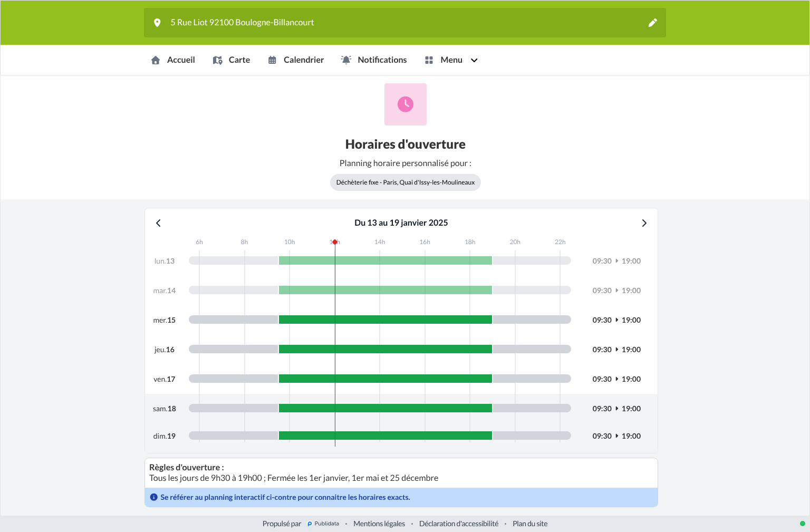Click the 09:30 to 19:00 hours for dim.19
Screen dimensions: 810x532
pos(616,436)
